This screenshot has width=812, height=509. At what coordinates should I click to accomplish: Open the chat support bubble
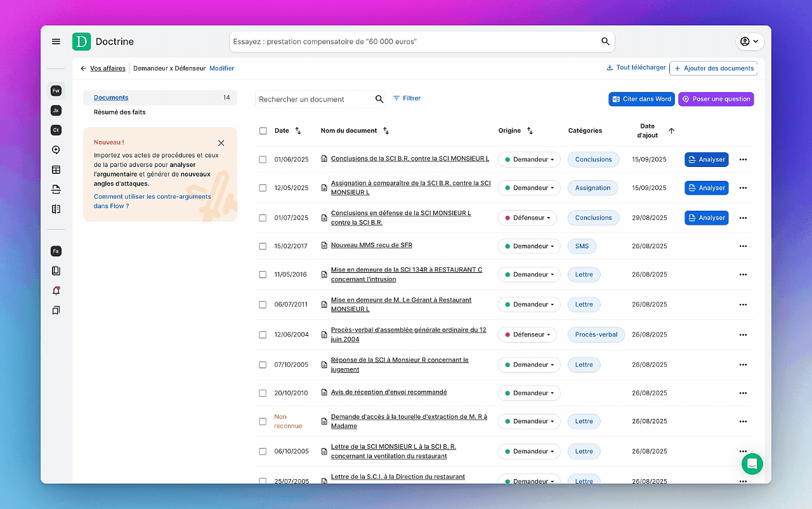[x=752, y=464]
